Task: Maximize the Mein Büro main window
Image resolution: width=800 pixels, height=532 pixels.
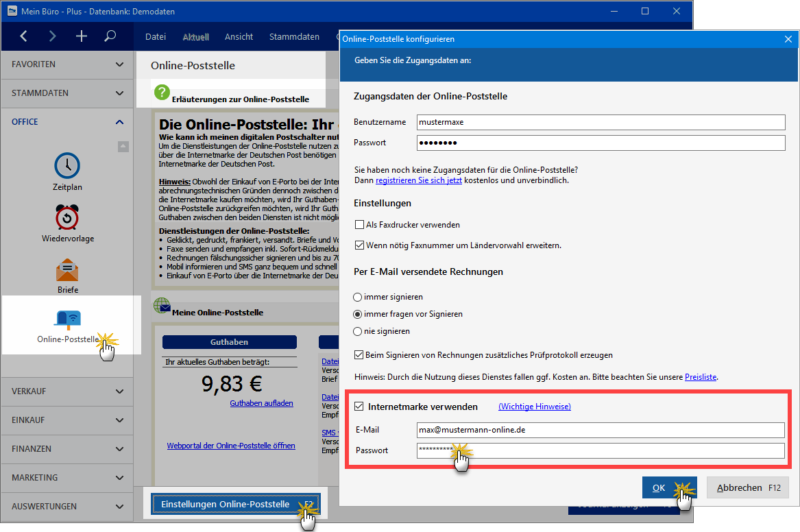Action: [645, 11]
